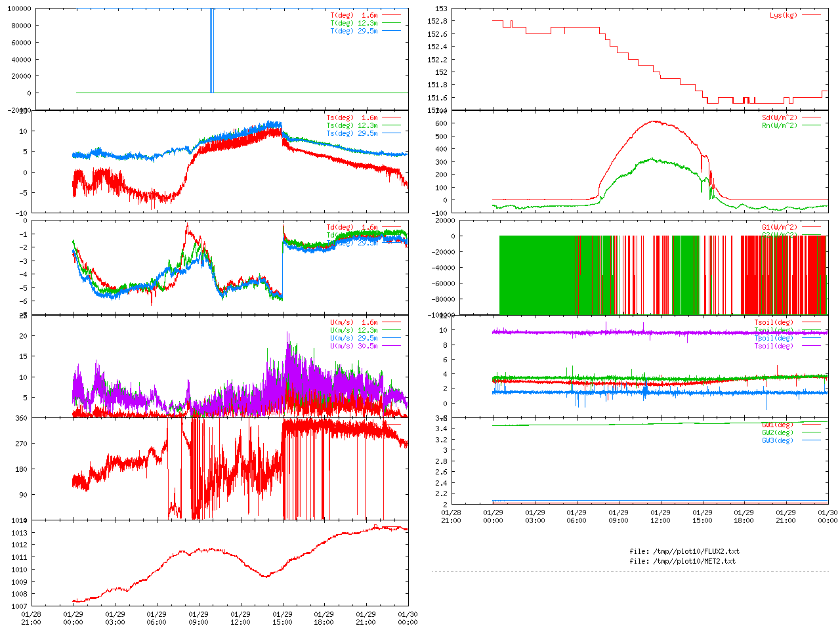Click the 'T(deg) 29.5m' legend label
Image resolution: width=840 pixels, height=630 pixels.
click(354, 31)
